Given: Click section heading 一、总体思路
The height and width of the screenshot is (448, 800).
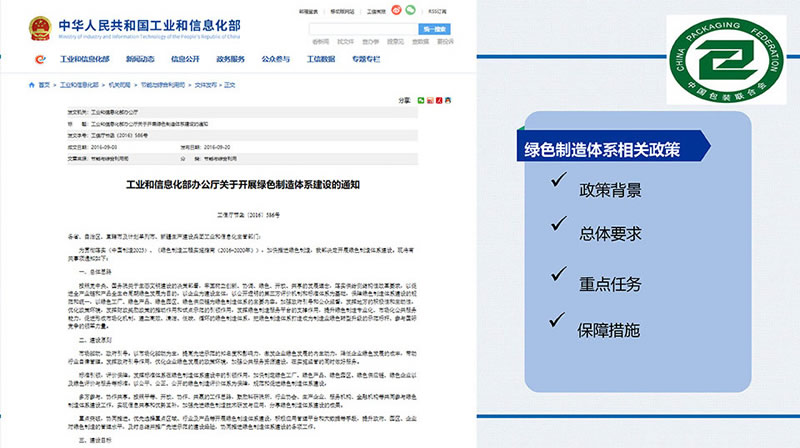Looking at the screenshot, I should [95, 272].
